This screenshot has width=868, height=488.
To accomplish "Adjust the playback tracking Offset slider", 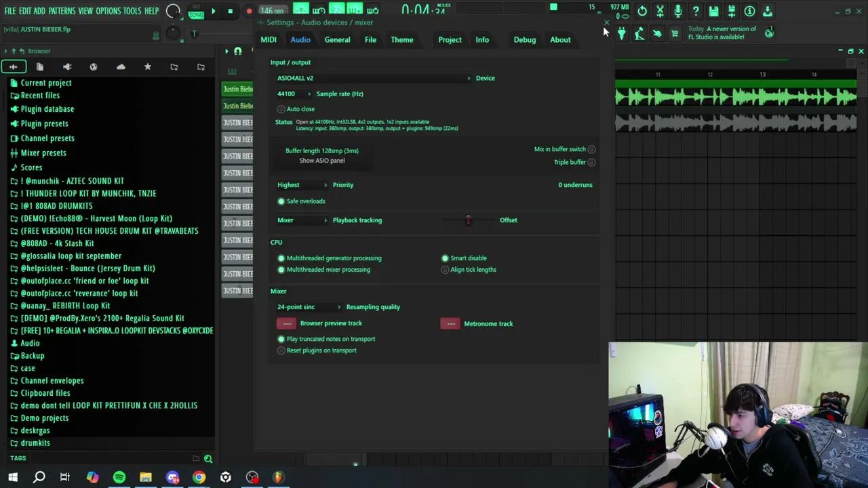I will (x=468, y=220).
